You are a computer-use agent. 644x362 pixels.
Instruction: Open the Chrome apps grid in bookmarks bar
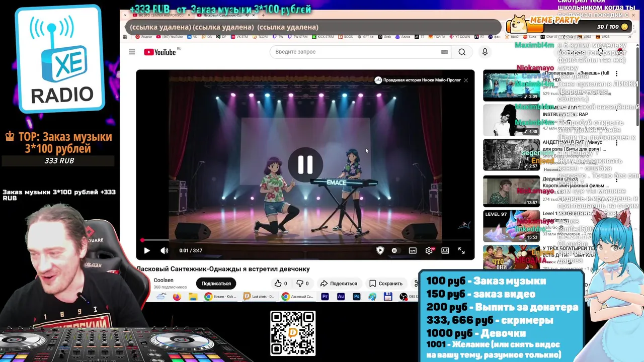[125, 37]
